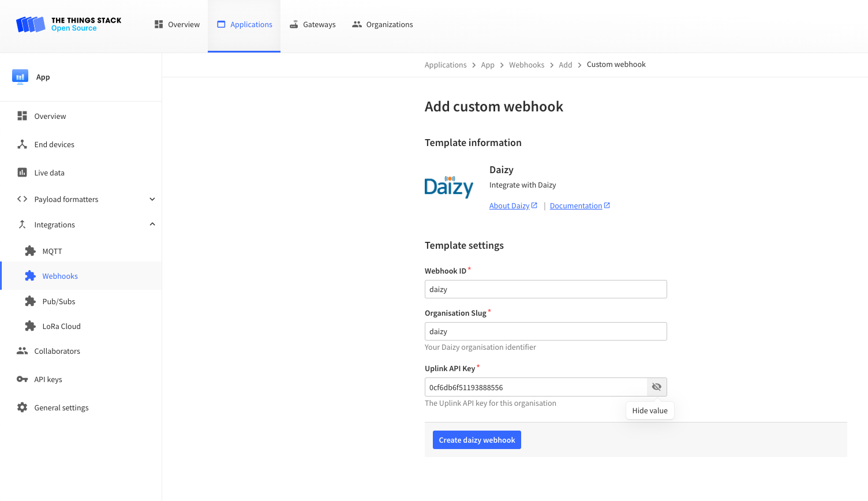
Task: Open General settings from the sidebar
Action: 61,407
